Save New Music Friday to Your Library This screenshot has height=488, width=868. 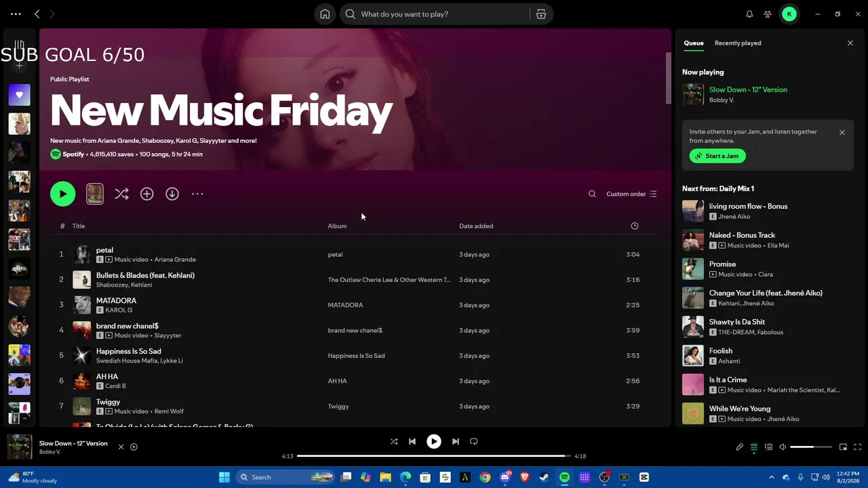pyautogui.click(x=147, y=194)
